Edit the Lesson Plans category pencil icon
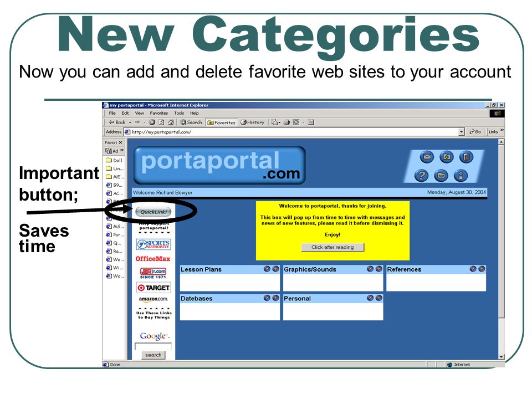Image resolution: width=532 pixels, height=399 pixels. click(267, 269)
